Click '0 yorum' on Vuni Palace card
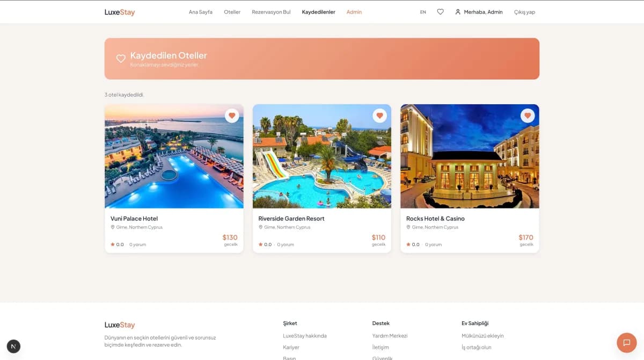The width and height of the screenshot is (644, 360). [137, 244]
